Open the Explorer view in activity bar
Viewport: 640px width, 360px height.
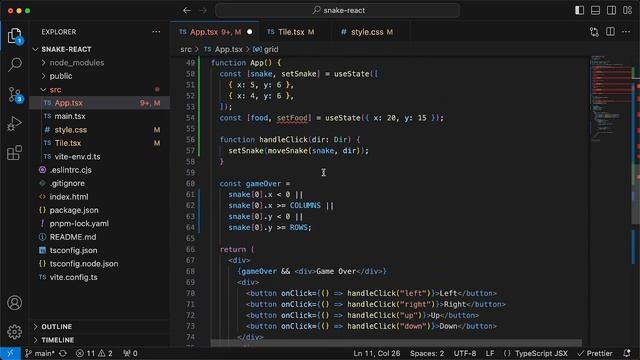coord(15,36)
